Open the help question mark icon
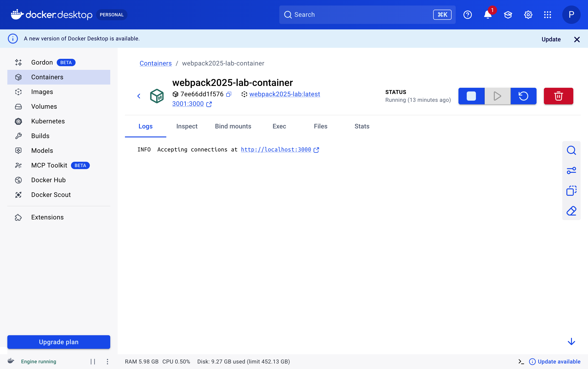This screenshot has height=369, width=588. (467, 15)
